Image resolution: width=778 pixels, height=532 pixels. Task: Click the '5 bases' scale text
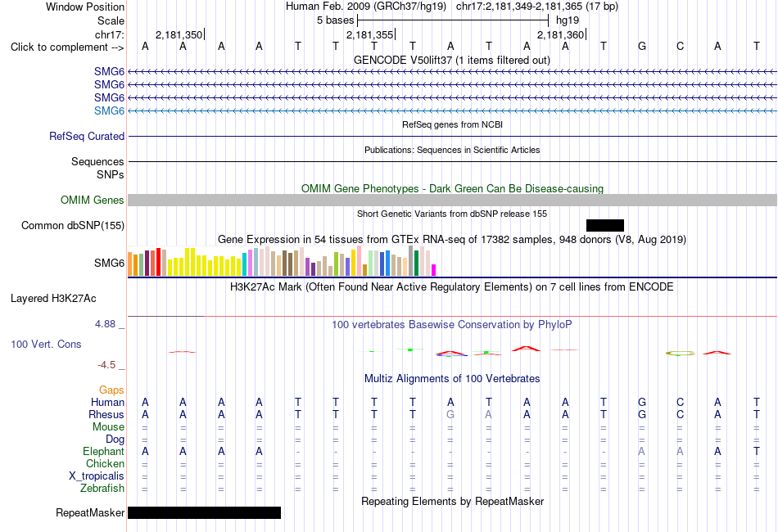click(336, 20)
